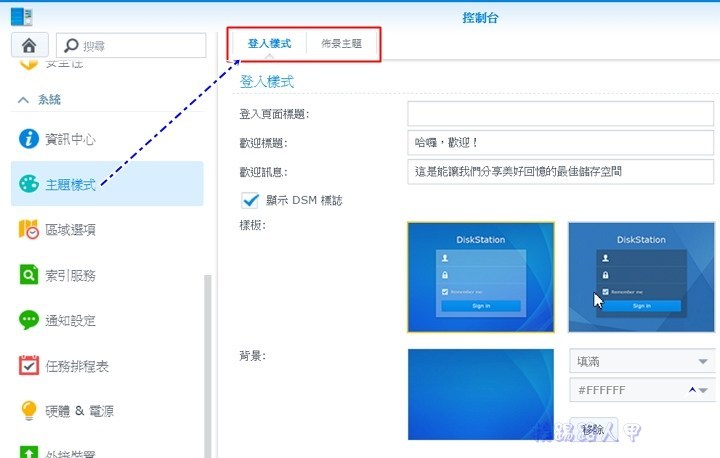Click the sidebar vertical scrollbar

click(208, 365)
